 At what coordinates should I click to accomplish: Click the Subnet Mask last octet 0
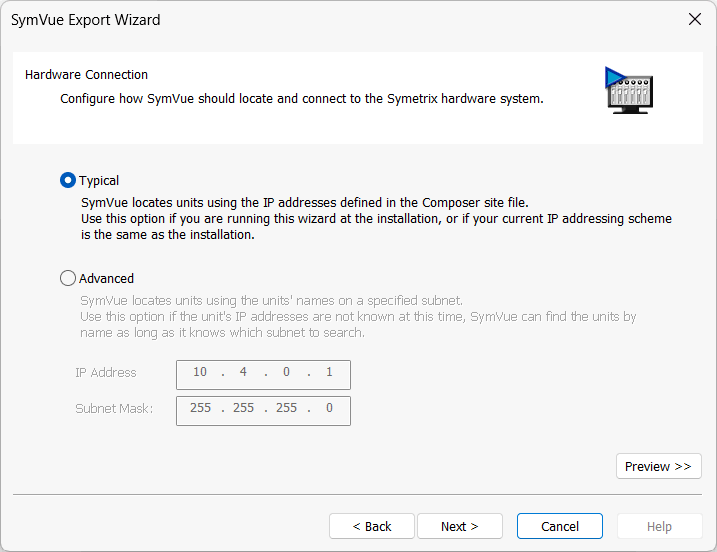tap(329, 407)
